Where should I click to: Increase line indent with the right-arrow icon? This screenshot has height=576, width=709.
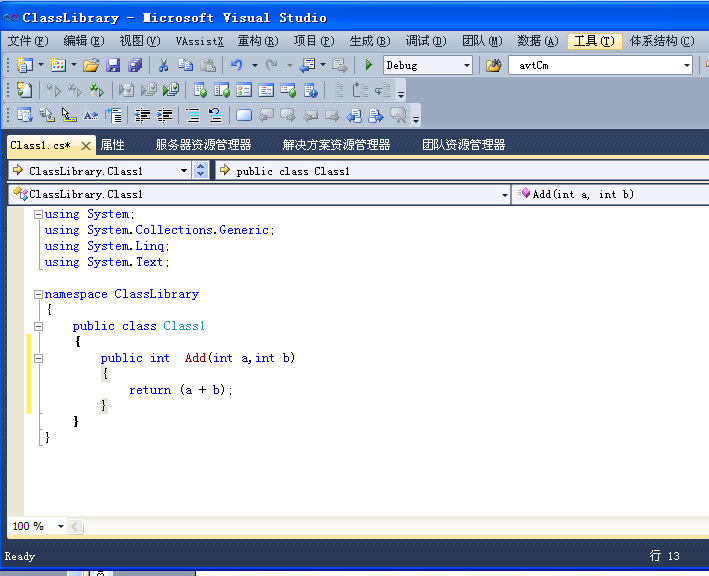(x=164, y=115)
